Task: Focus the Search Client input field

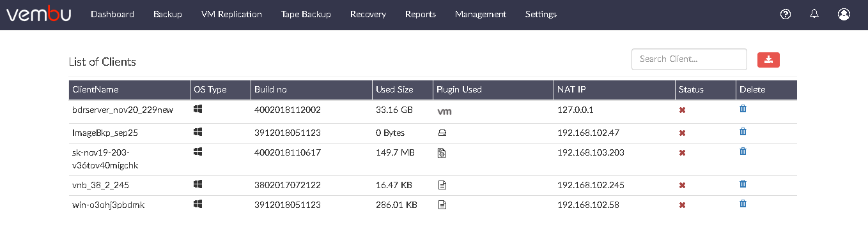Action: [689, 59]
